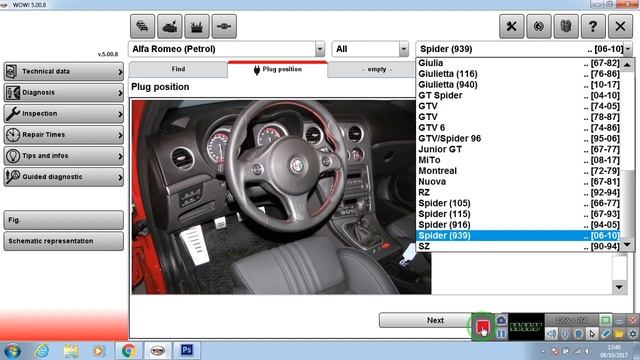Image resolution: width=640 pixels, height=360 pixels.
Task: Click the circular update icon button
Action: click(x=539, y=27)
